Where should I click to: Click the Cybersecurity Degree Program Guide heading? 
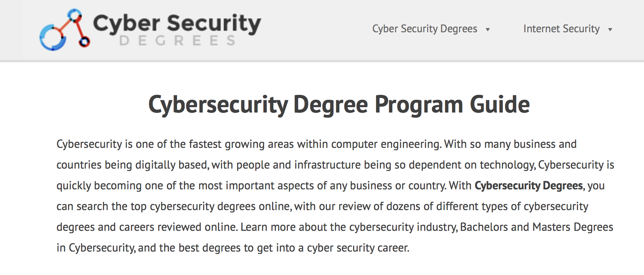click(339, 104)
